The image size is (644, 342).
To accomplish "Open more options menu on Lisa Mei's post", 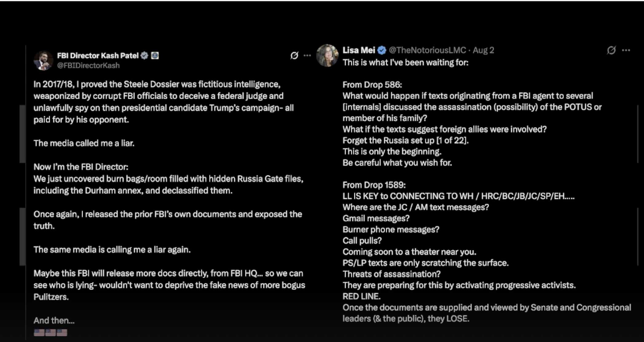I will click(x=626, y=50).
